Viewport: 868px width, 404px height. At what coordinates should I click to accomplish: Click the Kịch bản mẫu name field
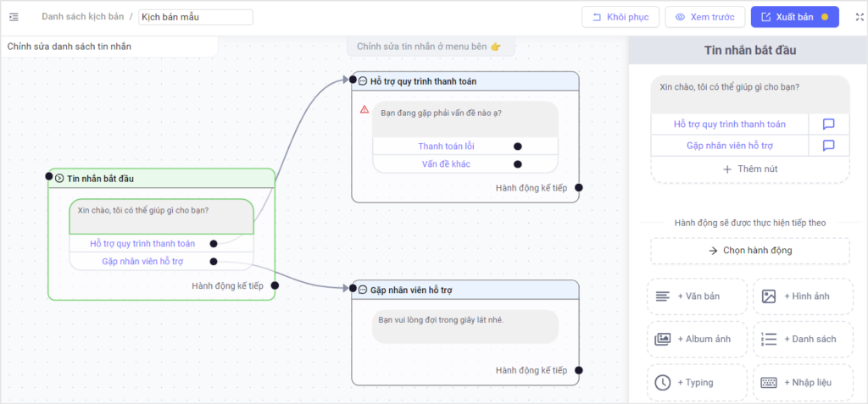point(196,17)
